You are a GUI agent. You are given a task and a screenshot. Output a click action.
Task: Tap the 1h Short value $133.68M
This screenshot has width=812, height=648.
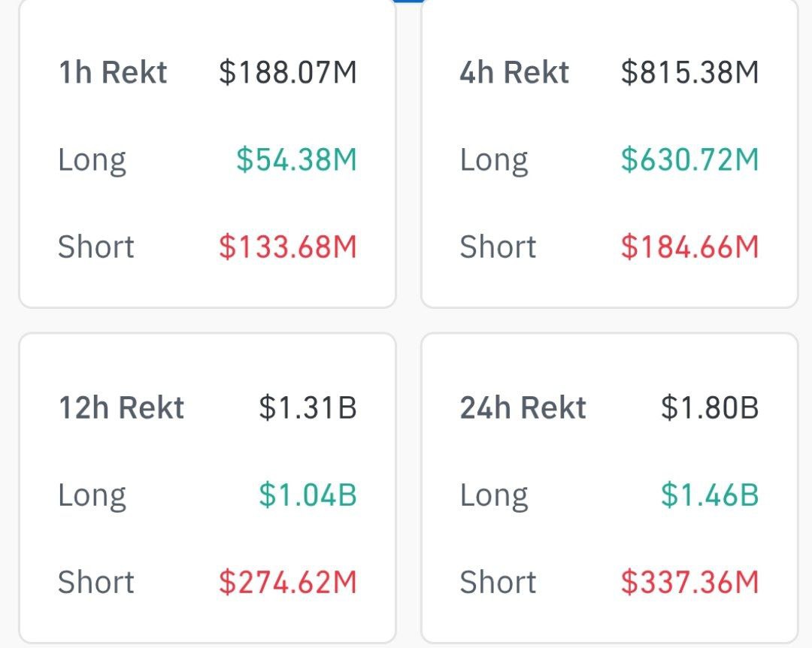[287, 247]
